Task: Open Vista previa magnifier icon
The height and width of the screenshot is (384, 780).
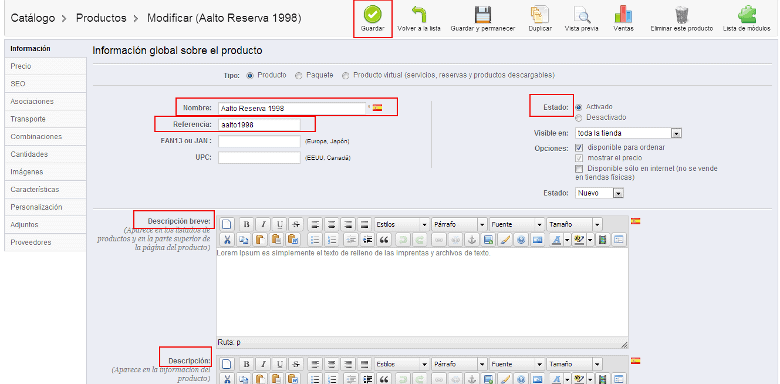Action: pos(582,14)
